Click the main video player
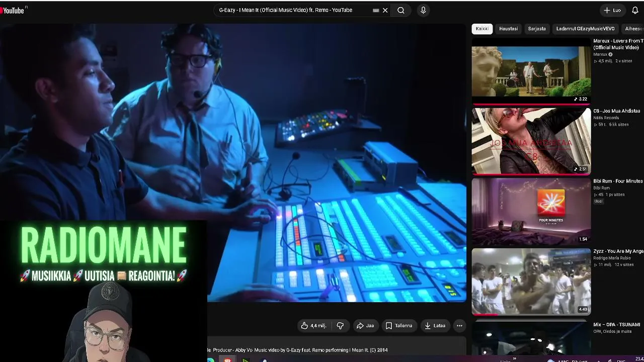 pyautogui.click(x=233, y=162)
